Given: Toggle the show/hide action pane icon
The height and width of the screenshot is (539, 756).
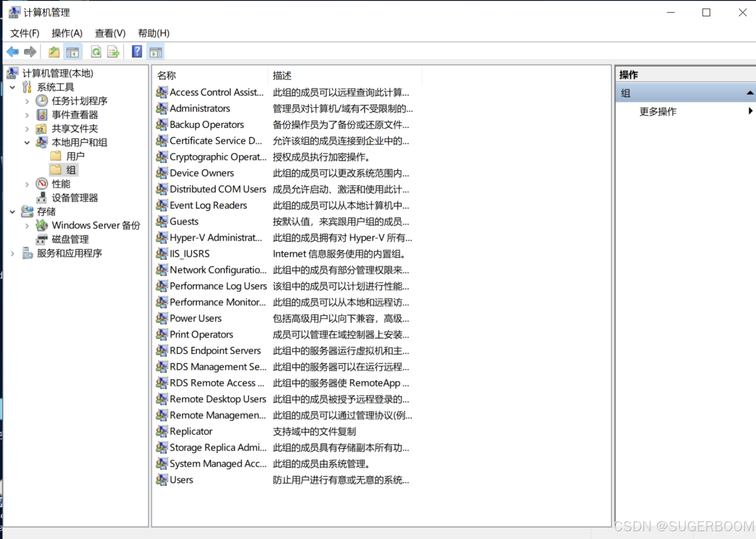Looking at the screenshot, I should click(x=156, y=52).
